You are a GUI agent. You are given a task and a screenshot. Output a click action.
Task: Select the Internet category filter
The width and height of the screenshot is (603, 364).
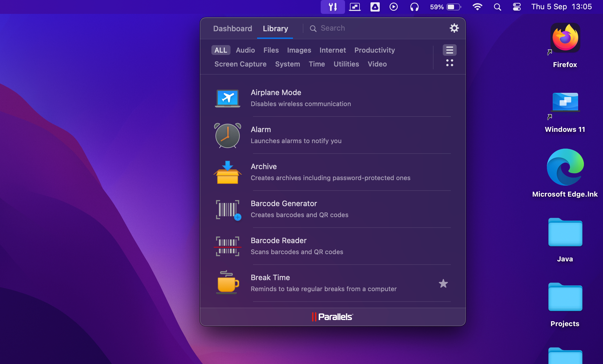click(333, 50)
